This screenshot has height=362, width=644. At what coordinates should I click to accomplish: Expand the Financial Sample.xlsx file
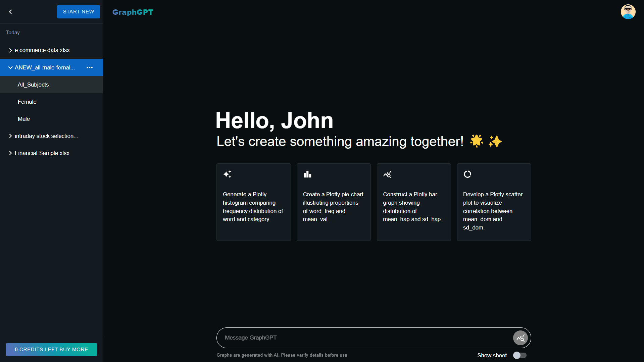click(x=10, y=153)
